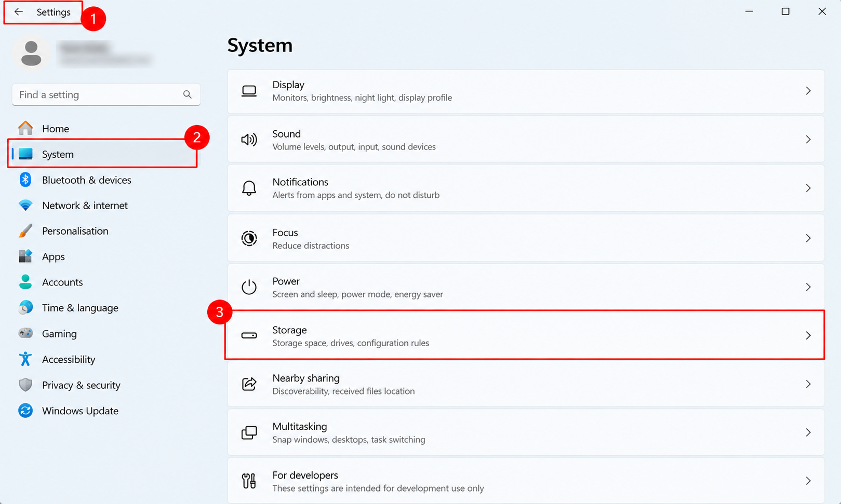
Task: Select the System label in sidebar
Action: (58, 154)
